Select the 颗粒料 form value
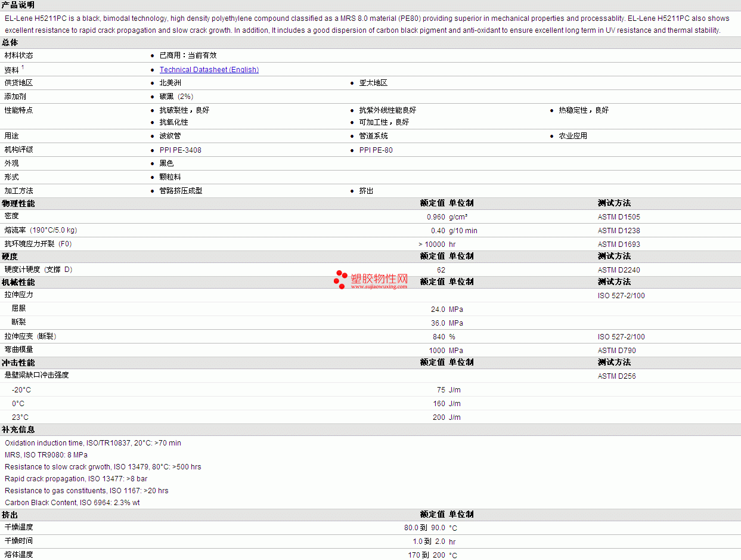Screen dimensions: 741x560 [x=170, y=177]
